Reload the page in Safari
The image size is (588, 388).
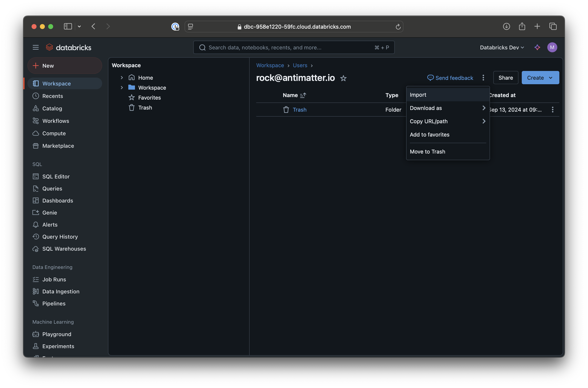(x=398, y=27)
